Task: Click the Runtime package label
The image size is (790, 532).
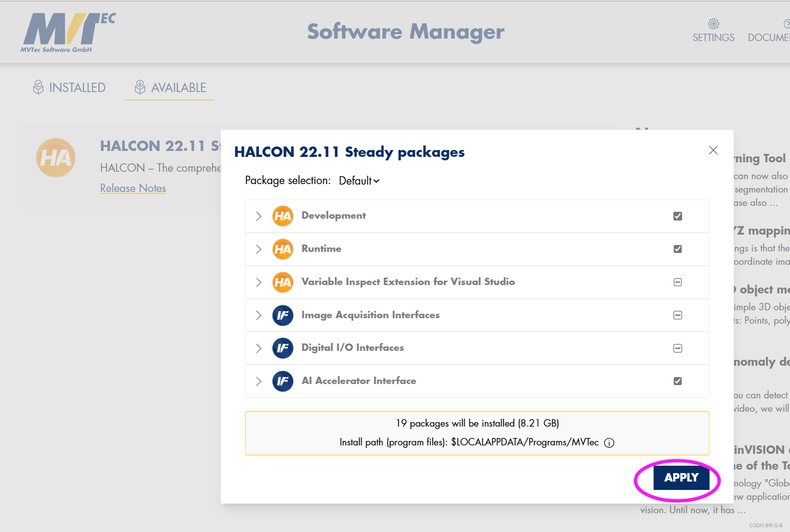Action: (x=321, y=248)
